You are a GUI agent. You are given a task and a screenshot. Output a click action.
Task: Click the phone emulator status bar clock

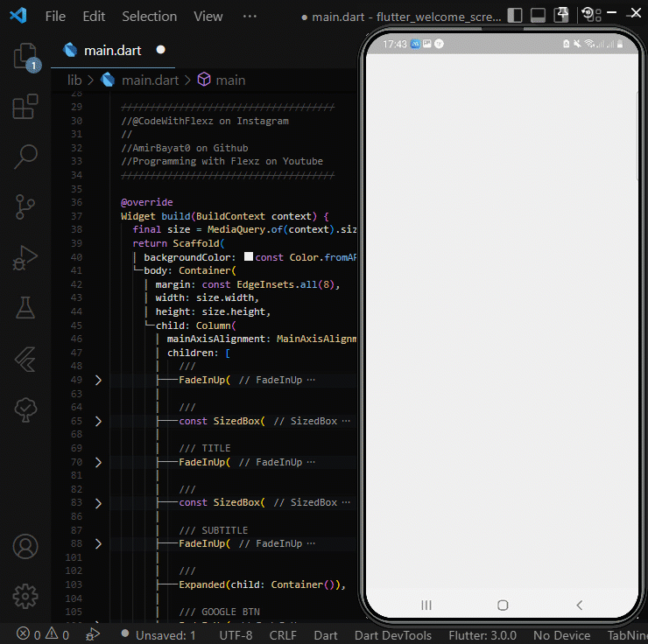[x=395, y=44]
